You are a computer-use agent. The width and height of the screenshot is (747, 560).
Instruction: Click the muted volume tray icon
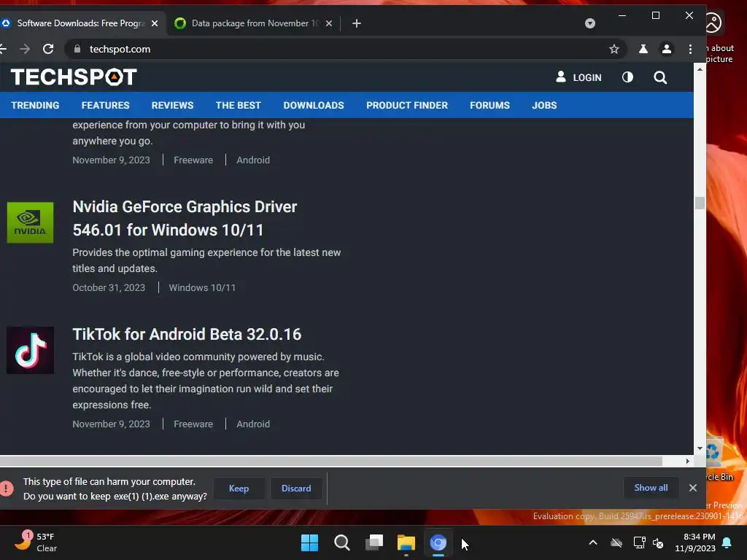pyautogui.click(x=658, y=542)
